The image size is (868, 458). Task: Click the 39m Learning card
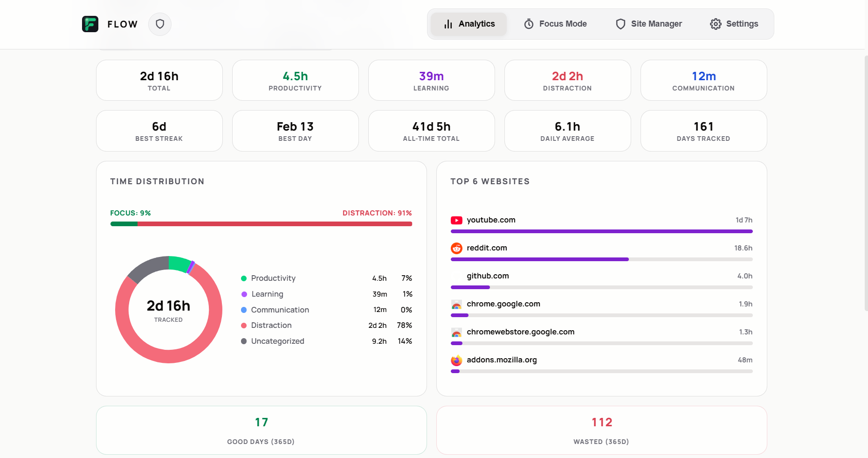[432, 80]
